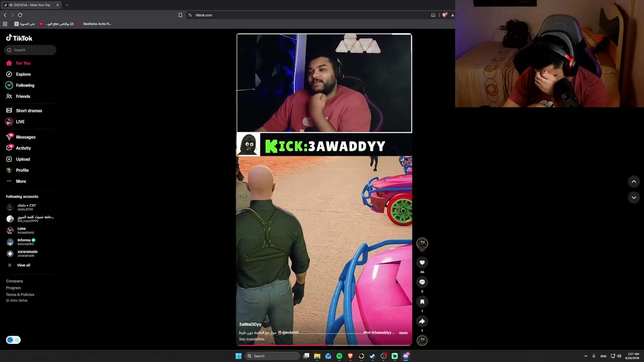Click the Windows taskbar search box
Image resolution: width=644 pixels, height=362 pixels.
[272, 356]
